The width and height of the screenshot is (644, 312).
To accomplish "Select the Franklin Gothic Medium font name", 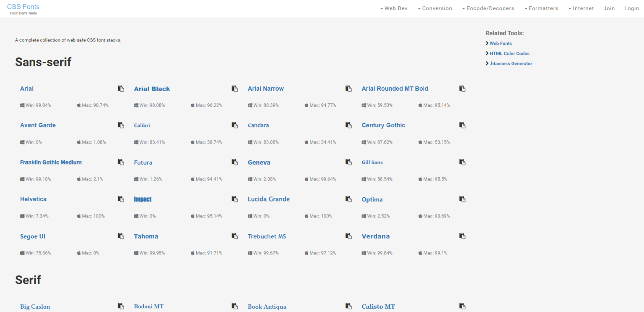I will click(x=51, y=162).
